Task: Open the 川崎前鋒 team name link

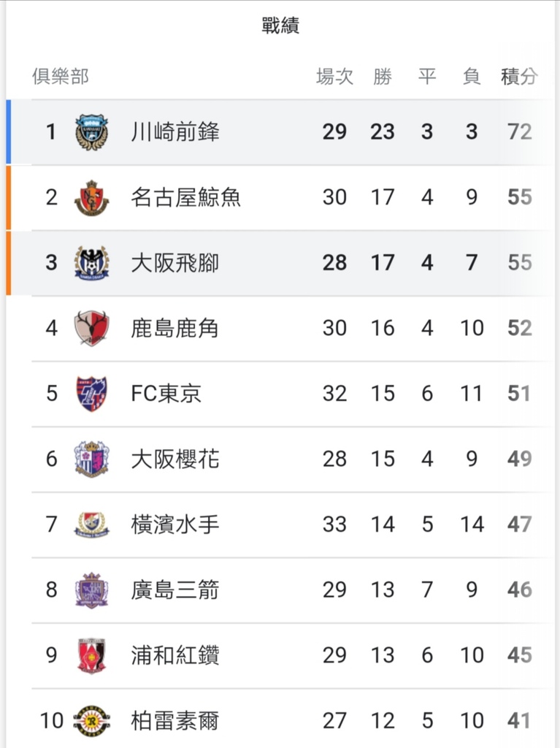Action: tap(175, 132)
